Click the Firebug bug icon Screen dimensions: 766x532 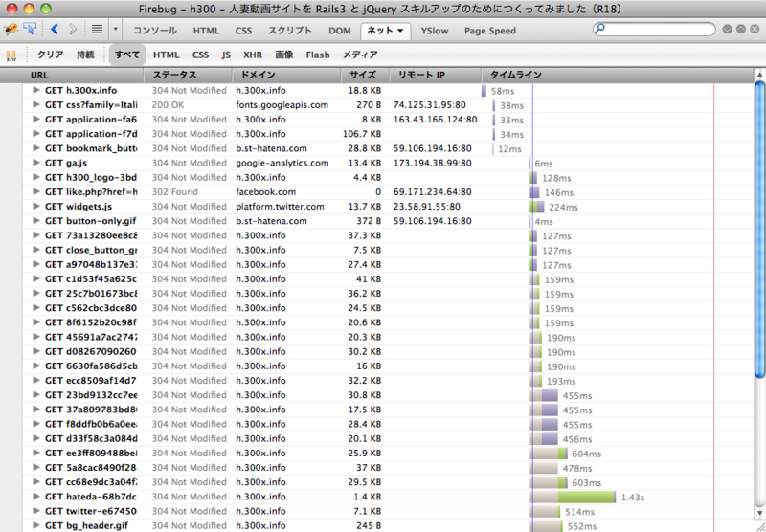(11, 30)
